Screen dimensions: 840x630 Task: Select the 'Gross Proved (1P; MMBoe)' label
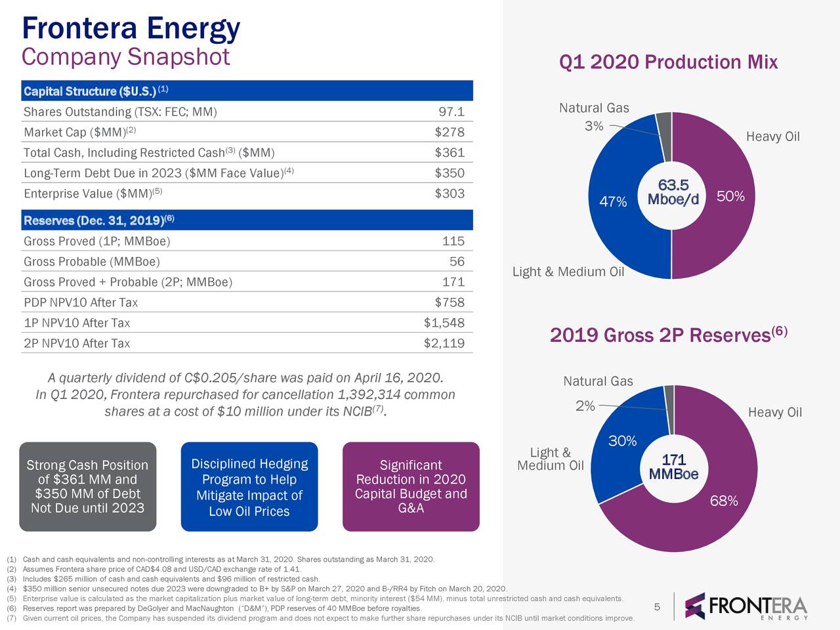[97, 241]
